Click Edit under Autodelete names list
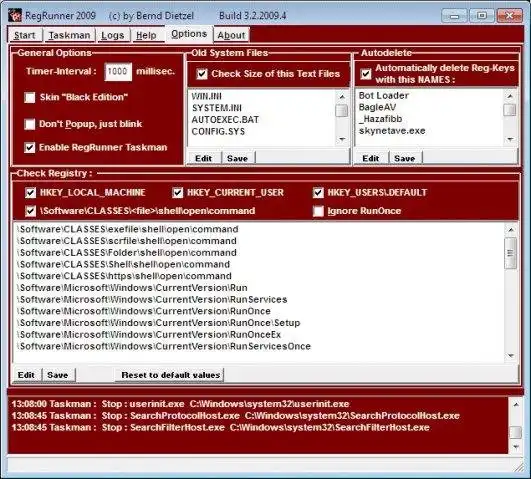 point(371,158)
